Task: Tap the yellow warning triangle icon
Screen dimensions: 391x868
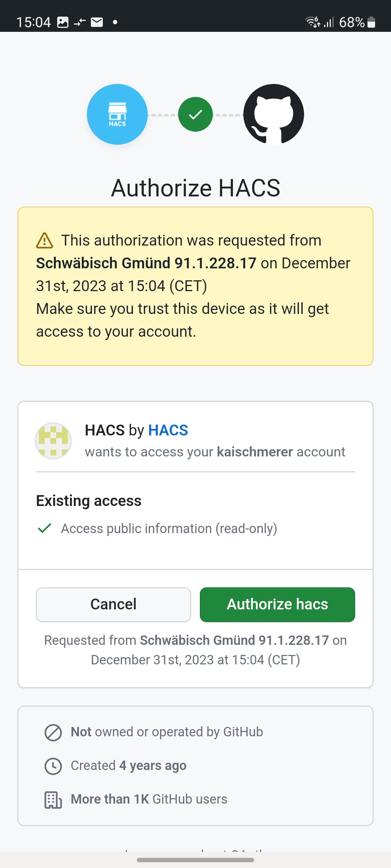Action: 45,241
